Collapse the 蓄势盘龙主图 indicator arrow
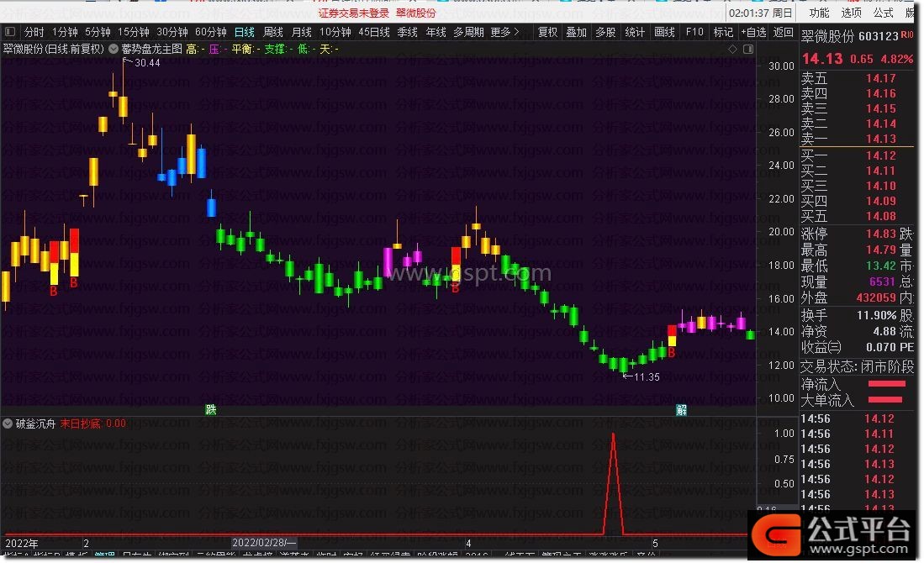 pos(114,49)
